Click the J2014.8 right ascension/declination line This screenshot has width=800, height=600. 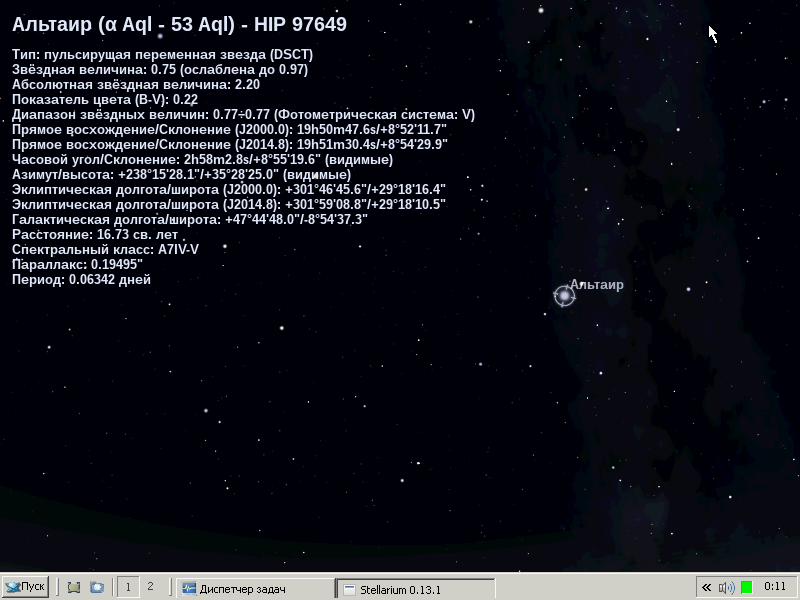[230, 144]
